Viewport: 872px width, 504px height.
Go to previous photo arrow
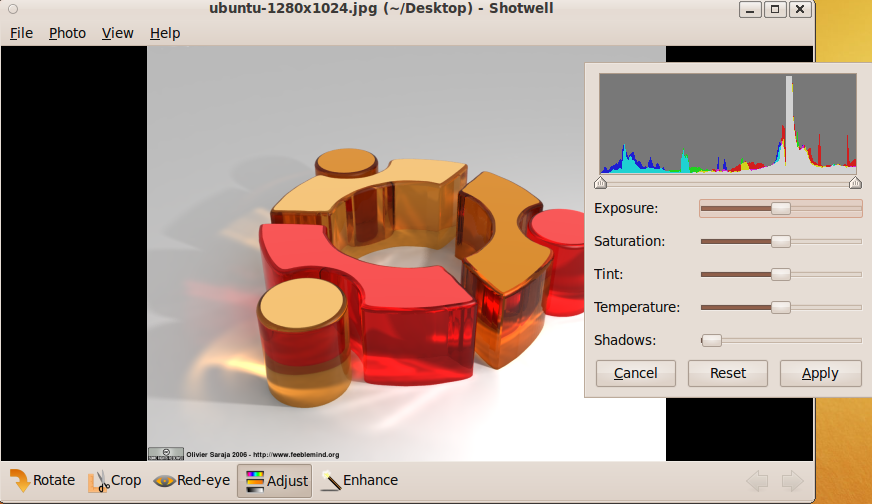coord(757,481)
